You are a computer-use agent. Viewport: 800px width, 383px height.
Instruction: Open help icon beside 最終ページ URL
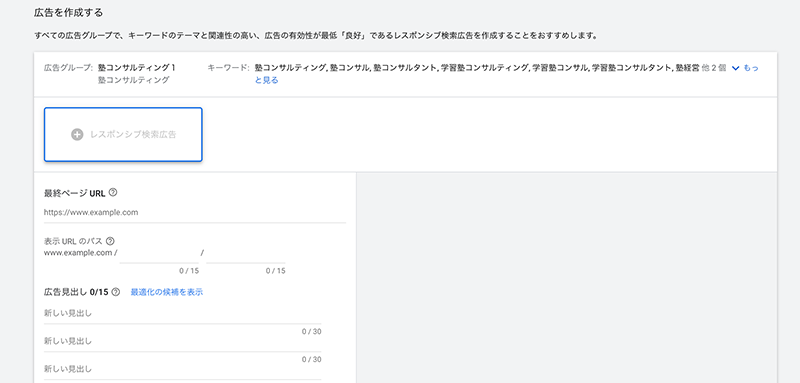point(113,193)
